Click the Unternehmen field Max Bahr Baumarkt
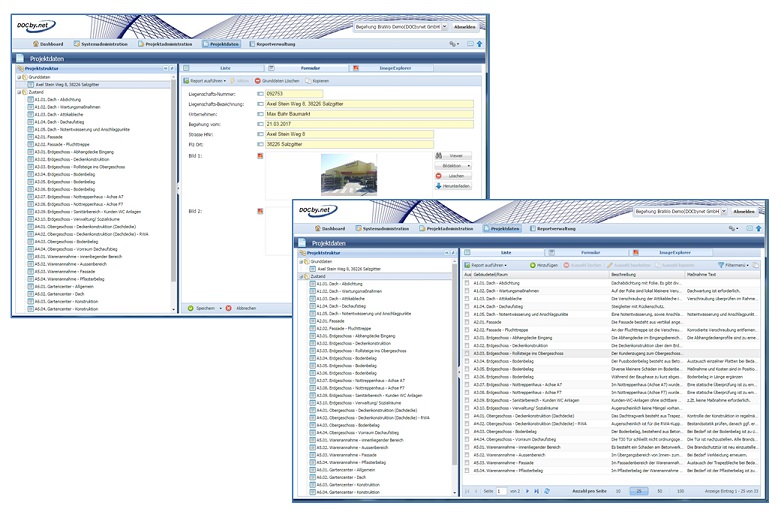The width and height of the screenshot is (781, 515). 369,114
